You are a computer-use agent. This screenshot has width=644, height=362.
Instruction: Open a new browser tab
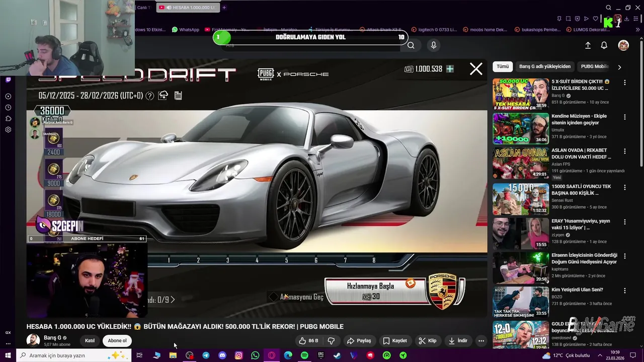224,8
